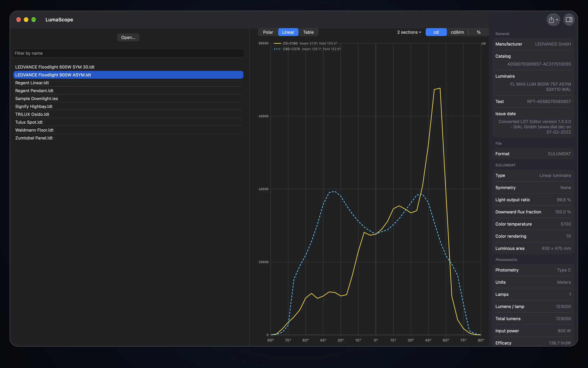Select Zumtobel Panel.ldt file

click(128, 138)
